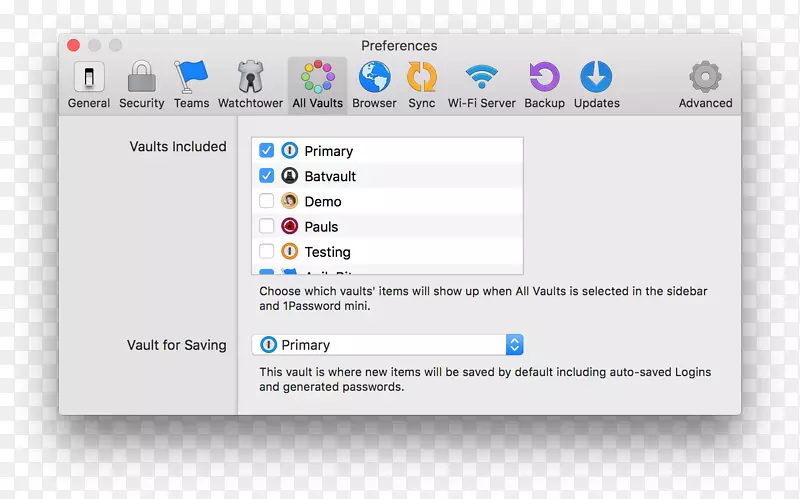
Task: Select the Batvault row label
Action: point(330,176)
